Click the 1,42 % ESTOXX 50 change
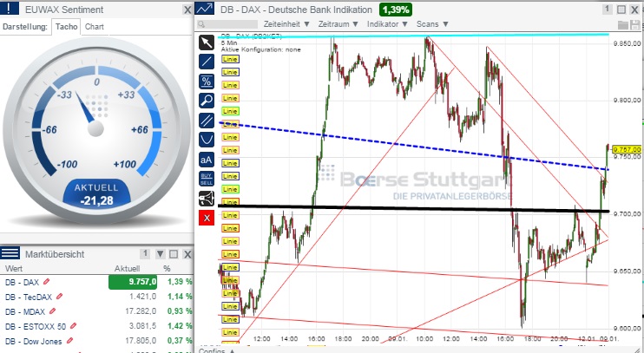 coord(180,326)
